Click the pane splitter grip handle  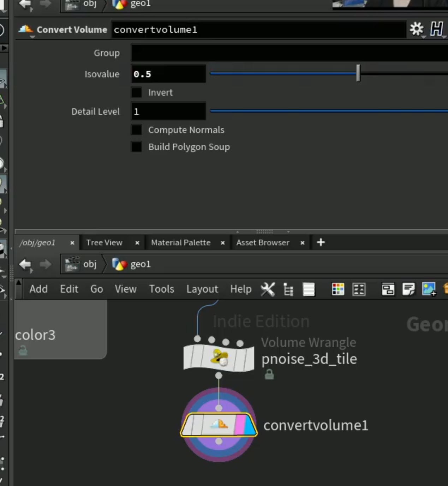[x=264, y=232]
